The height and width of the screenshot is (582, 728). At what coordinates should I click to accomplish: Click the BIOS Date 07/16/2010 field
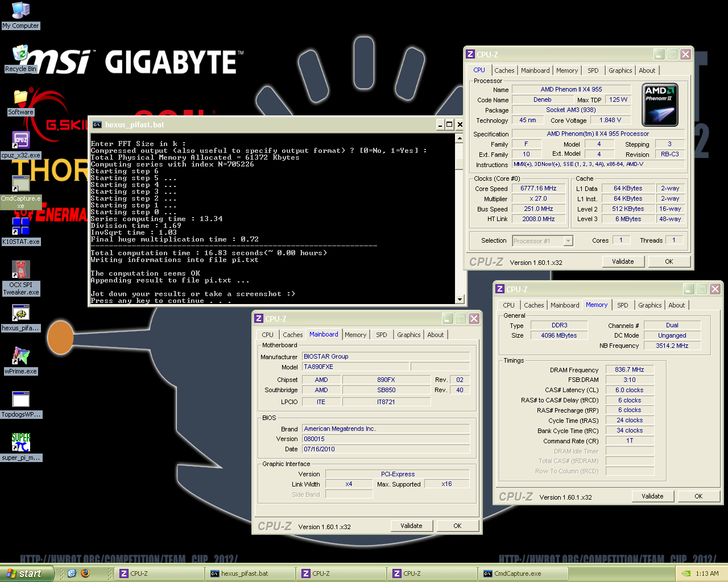pyautogui.click(x=386, y=449)
